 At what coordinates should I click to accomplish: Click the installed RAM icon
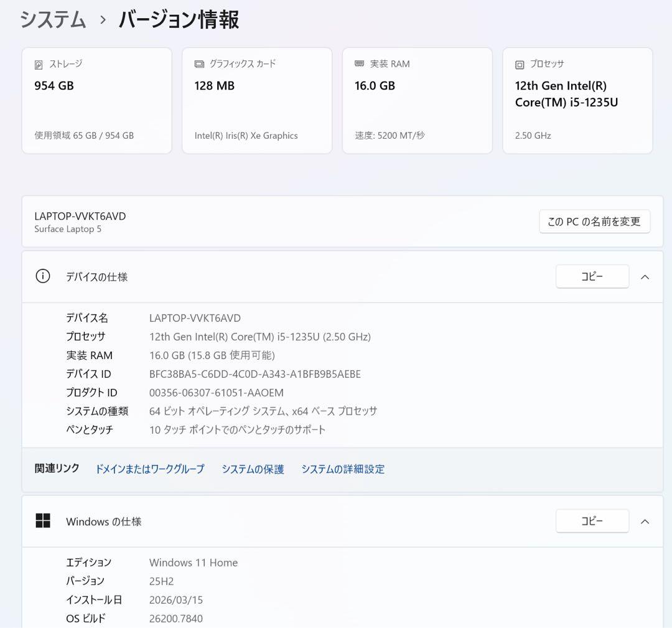[x=360, y=64]
